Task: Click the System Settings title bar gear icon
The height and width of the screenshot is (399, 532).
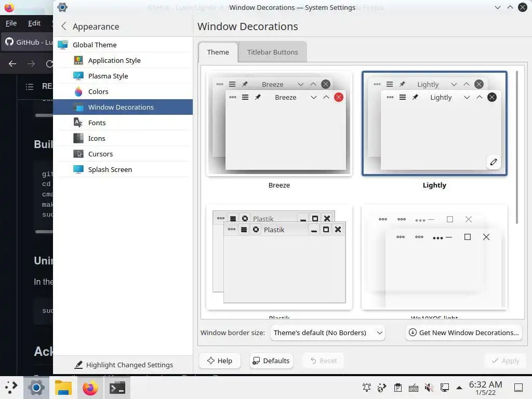Action: tap(62, 7)
